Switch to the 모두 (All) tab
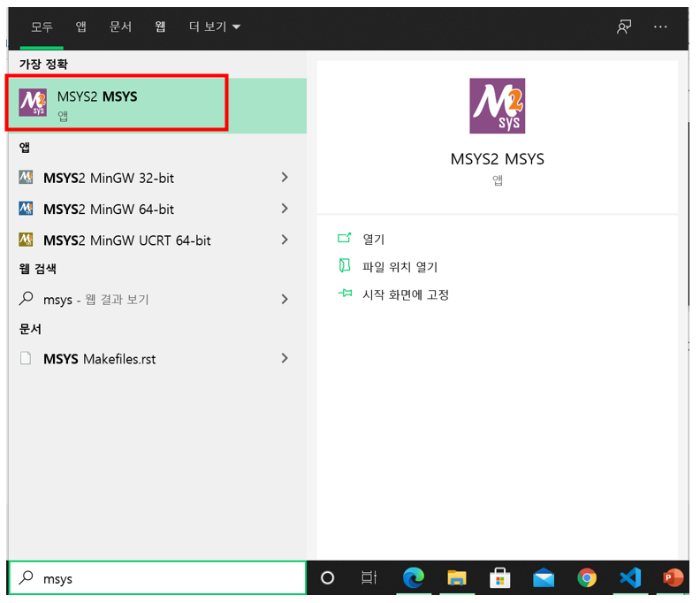The width and height of the screenshot is (700, 603). pos(42,27)
